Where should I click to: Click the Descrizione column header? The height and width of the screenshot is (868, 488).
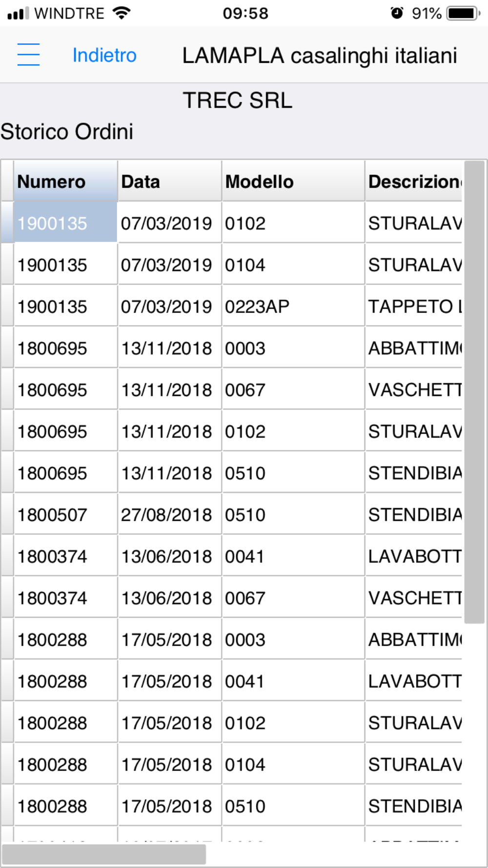coord(414,182)
